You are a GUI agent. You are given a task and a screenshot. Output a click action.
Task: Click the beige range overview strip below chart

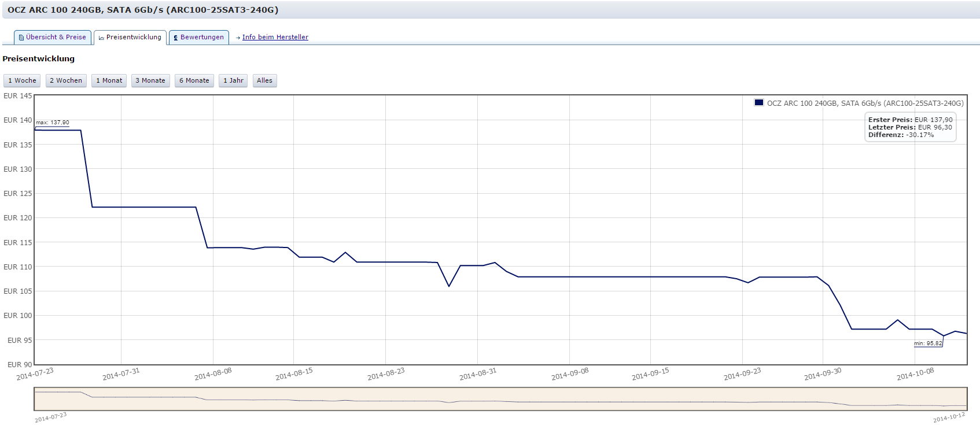pos(500,399)
